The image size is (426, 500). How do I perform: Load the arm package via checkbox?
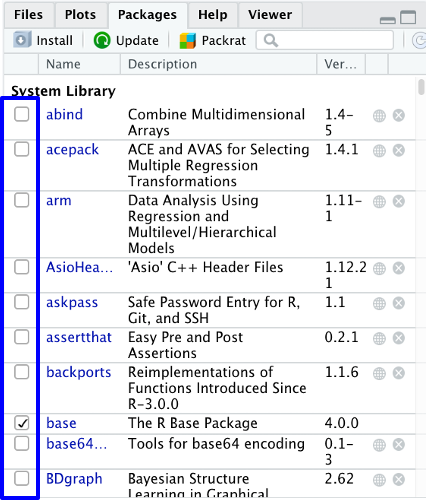pos(22,200)
